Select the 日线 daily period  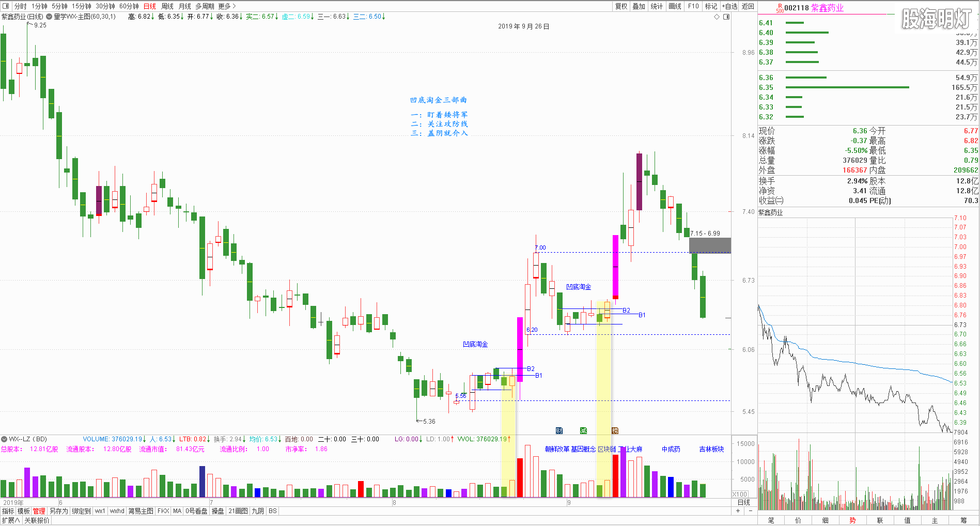point(149,6)
